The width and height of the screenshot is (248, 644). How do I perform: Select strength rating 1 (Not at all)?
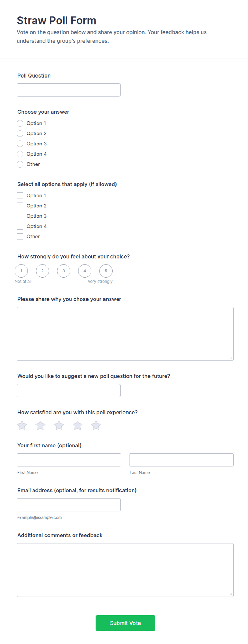(x=21, y=271)
